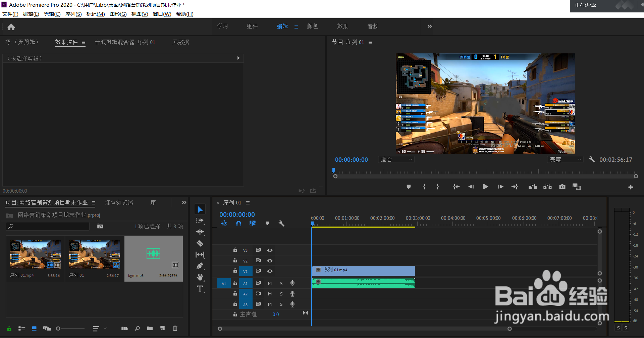644x338 pixels.
Task: Toggle lock on track V3
Action: [235, 250]
